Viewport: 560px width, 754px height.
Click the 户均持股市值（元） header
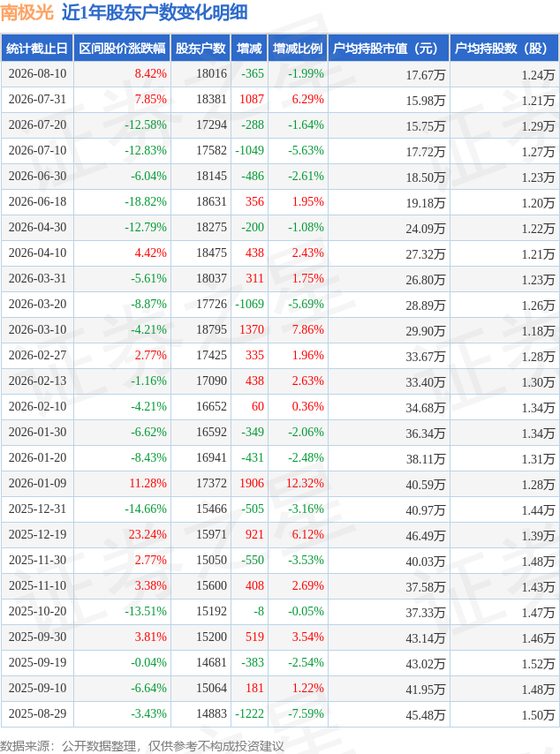point(389,48)
